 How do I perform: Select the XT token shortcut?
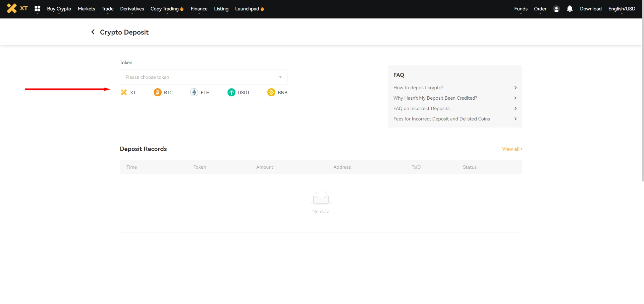coord(128,92)
